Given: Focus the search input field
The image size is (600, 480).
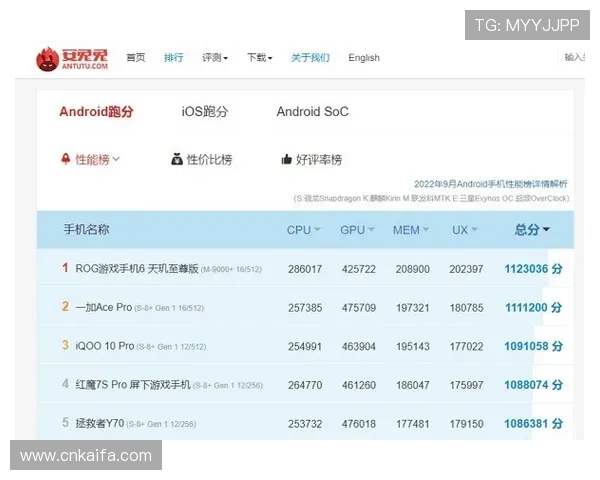Looking at the screenshot, I should tap(574, 57).
